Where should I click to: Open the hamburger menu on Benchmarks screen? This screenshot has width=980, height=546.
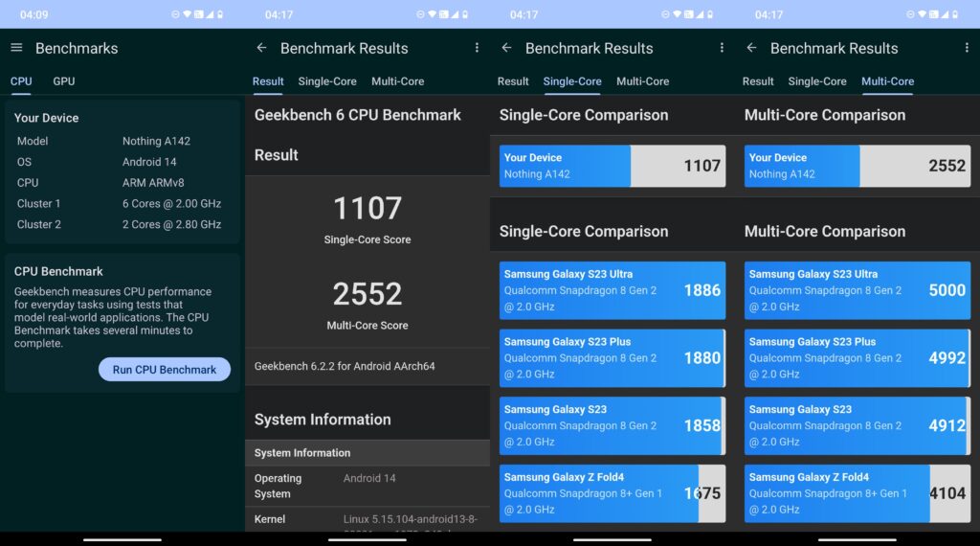click(x=16, y=48)
